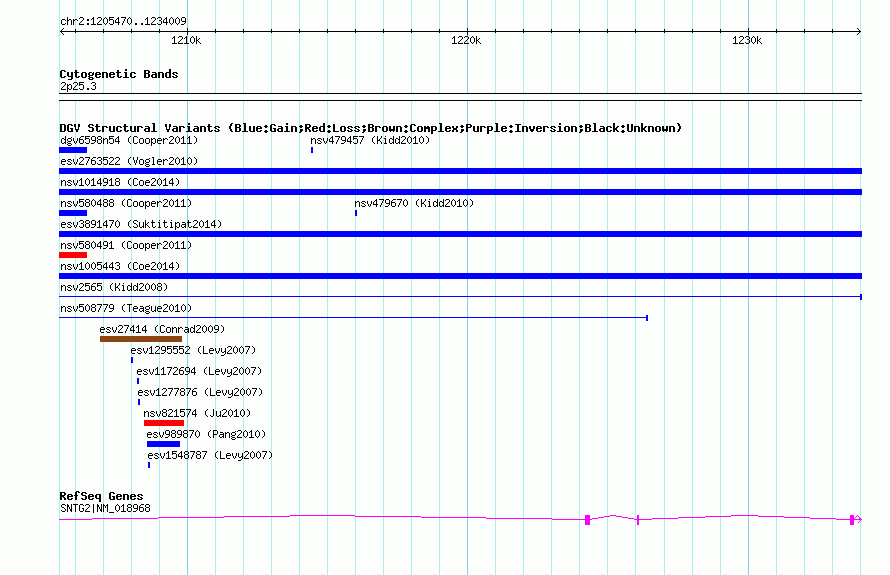Image resolution: width=890 pixels, height=575 pixels.
Task: Click the blue bar under esv989870
Action: (x=163, y=444)
